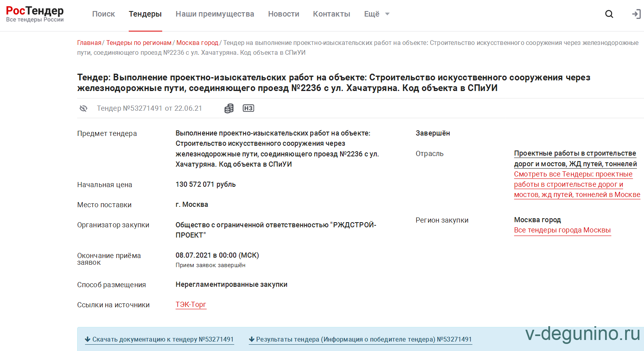Image resolution: width=644 pixels, height=351 pixels.
Task: Click the РосТендер logo
Action: (x=35, y=14)
